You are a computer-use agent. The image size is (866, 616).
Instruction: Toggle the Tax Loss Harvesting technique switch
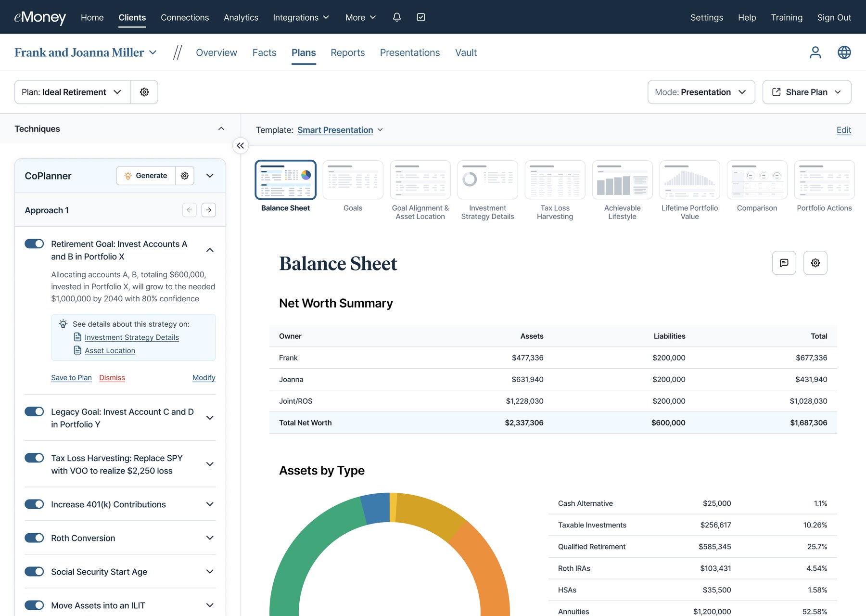coord(34,458)
